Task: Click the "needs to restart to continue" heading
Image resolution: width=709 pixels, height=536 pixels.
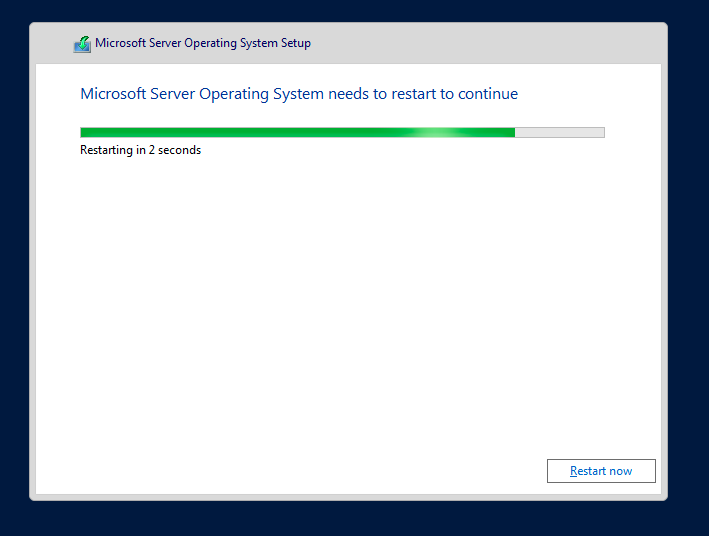Action: pos(299,94)
